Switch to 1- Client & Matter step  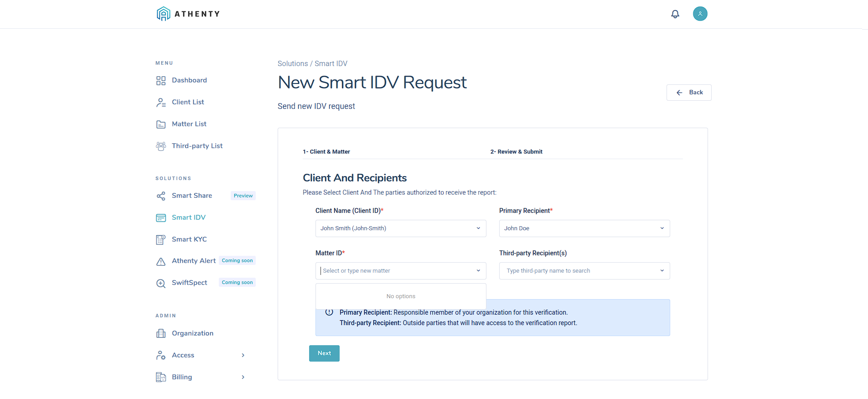pos(326,152)
